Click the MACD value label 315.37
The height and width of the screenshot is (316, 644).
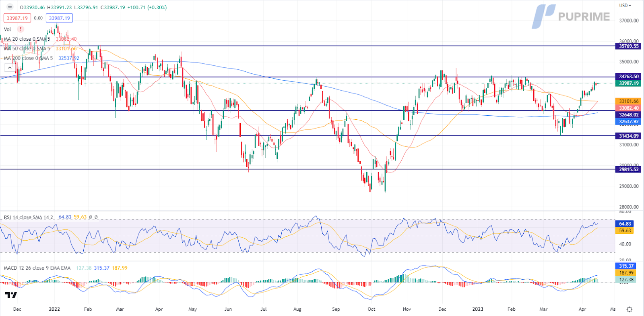pos(626,266)
